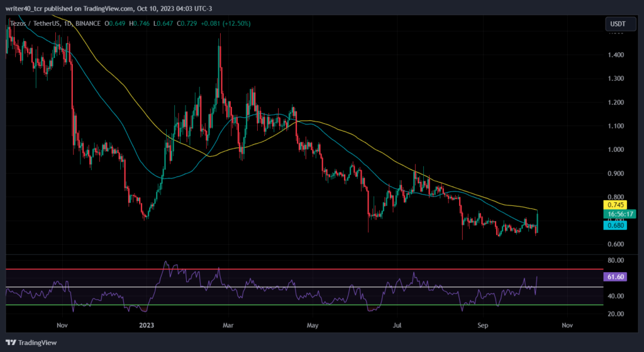Click the Sep label on time axis
This screenshot has height=352, width=644.
482,326
